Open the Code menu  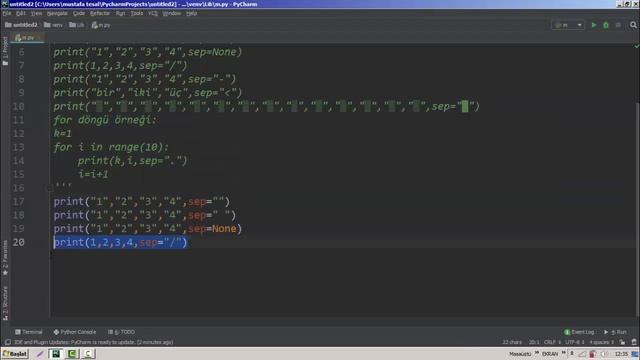79,13
